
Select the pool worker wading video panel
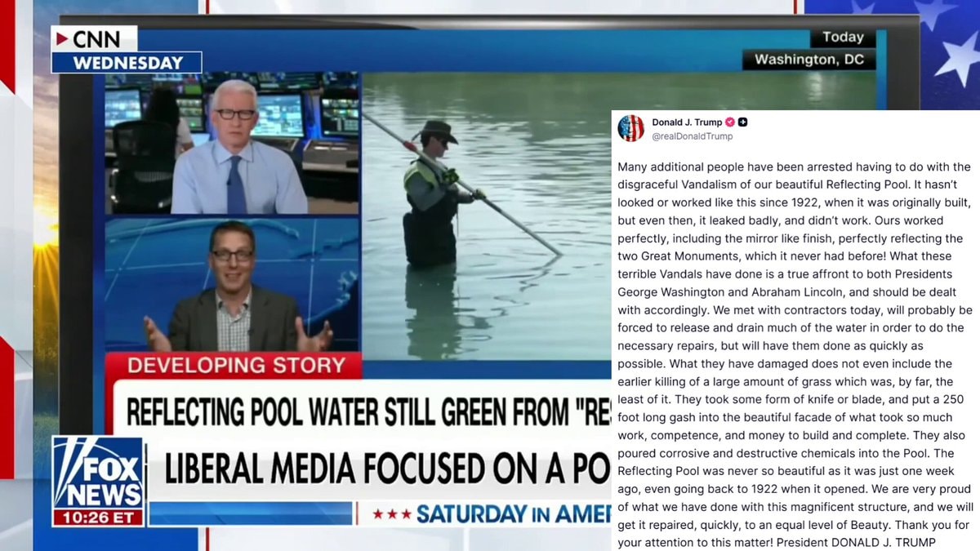[487, 216]
